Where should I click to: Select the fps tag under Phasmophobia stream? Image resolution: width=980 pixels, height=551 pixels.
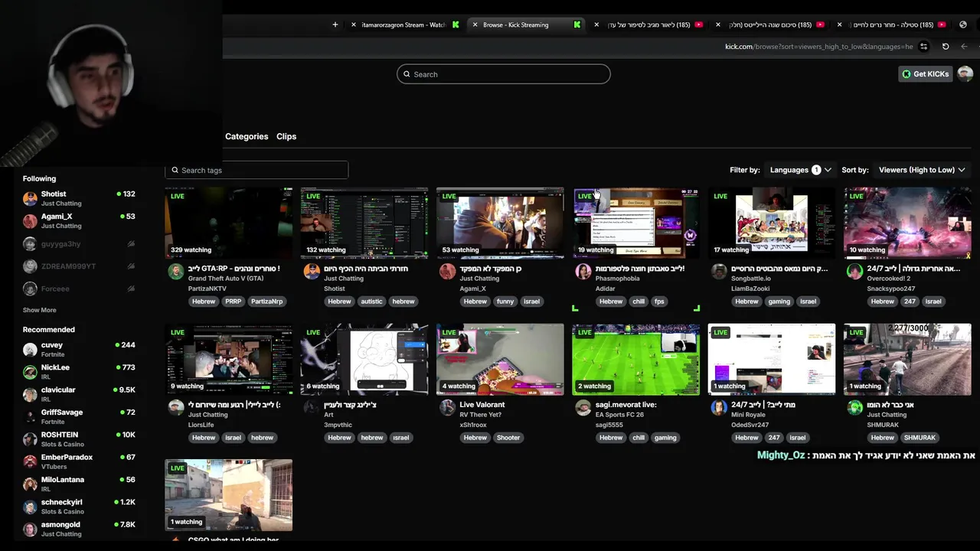(x=659, y=302)
